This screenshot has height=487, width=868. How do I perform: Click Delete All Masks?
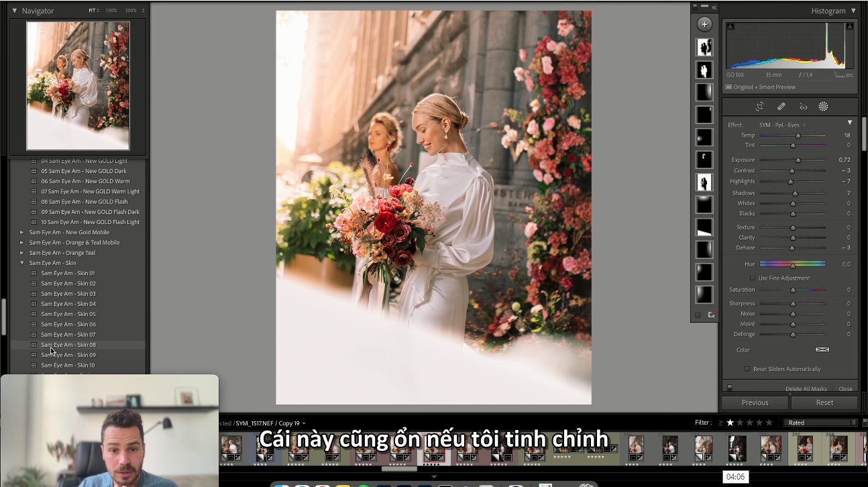point(806,389)
